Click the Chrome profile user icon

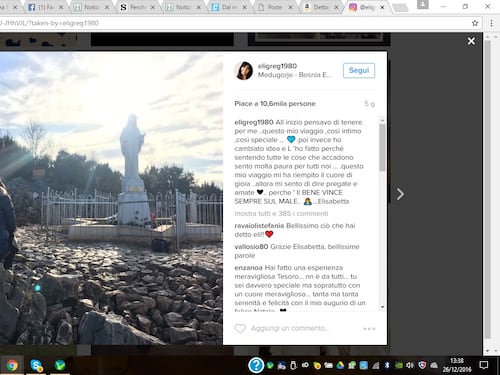coord(423,4)
